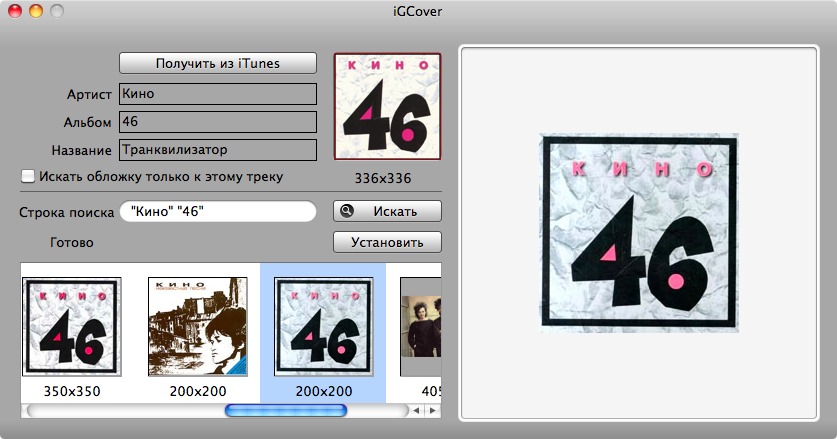Image resolution: width=837 pixels, height=439 pixels.
Task: Focus the Название field with Транквилизатор
Action: (x=218, y=150)
